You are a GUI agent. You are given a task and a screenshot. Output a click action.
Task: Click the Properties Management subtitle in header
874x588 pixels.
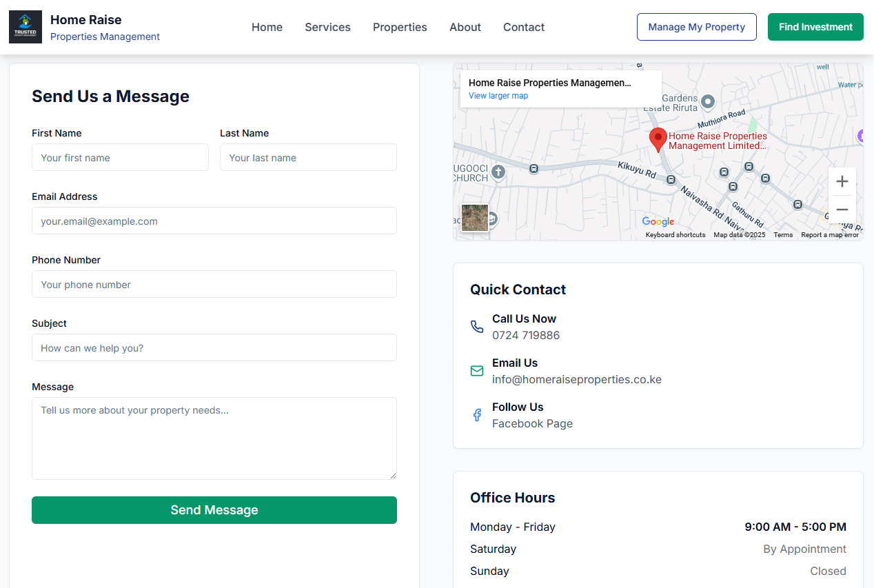105,37
